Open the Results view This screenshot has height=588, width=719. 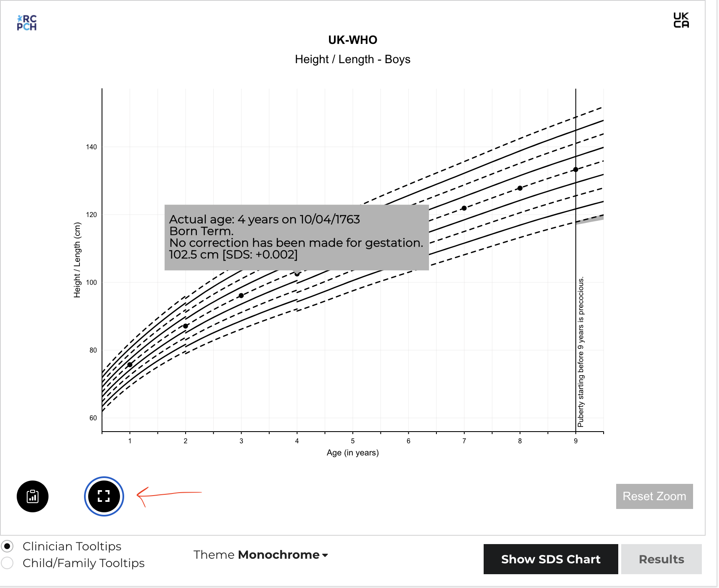point(661,559)
